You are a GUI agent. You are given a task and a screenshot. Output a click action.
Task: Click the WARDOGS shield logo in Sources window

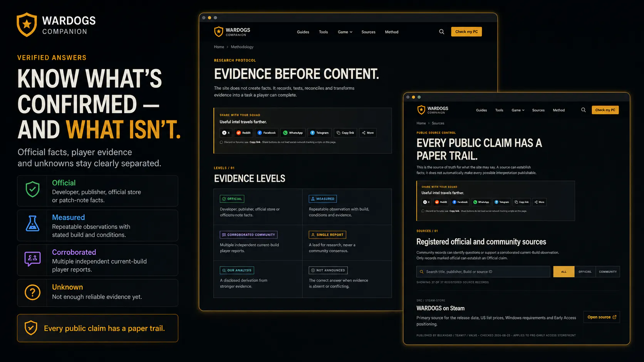point(421,110)
